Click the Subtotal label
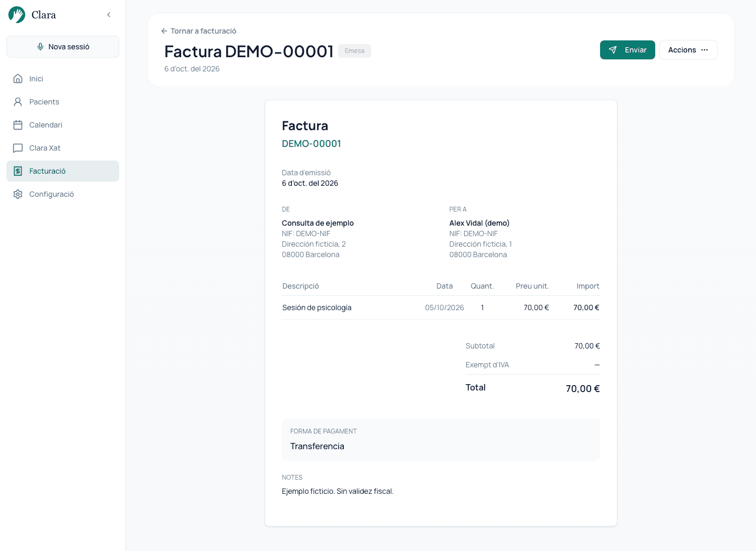 click(x=480, y=346)
